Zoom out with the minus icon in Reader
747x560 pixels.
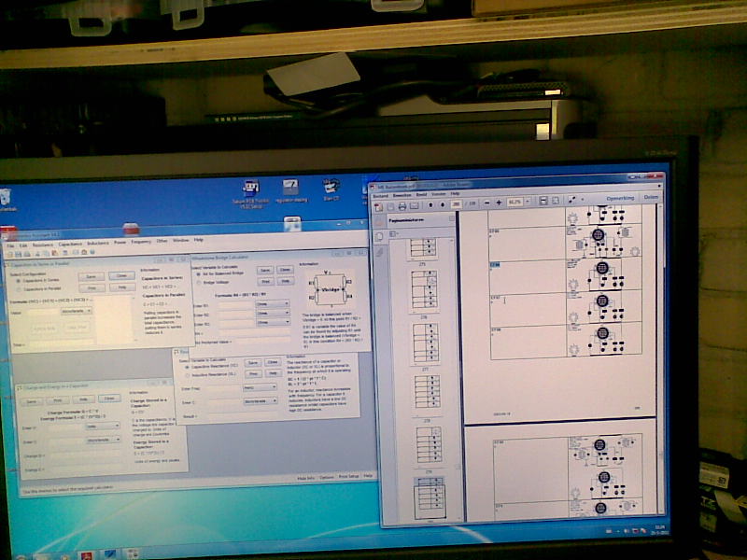click(x=486, y=203)
